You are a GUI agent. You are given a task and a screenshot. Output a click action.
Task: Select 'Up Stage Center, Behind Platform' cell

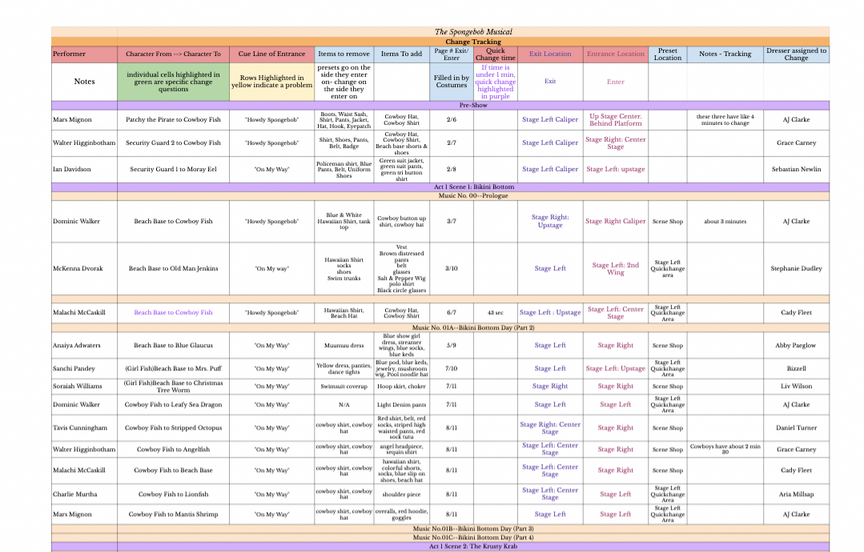click(x=615, y=120)
